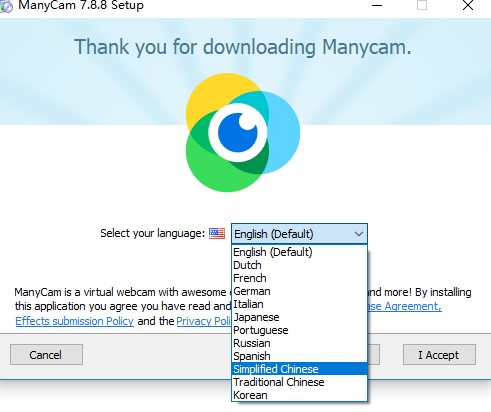The image size is (491, 412).
Task: Open the language combo box showing English (Default)
Action: (x=299, y=234)
